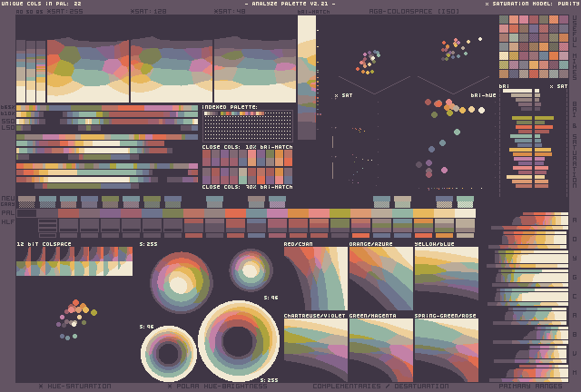Viewport: 581px width, 392px height.
Task: Click the 'BRI-HUE' scatter plot label
Action: click(x=483, y=95)
